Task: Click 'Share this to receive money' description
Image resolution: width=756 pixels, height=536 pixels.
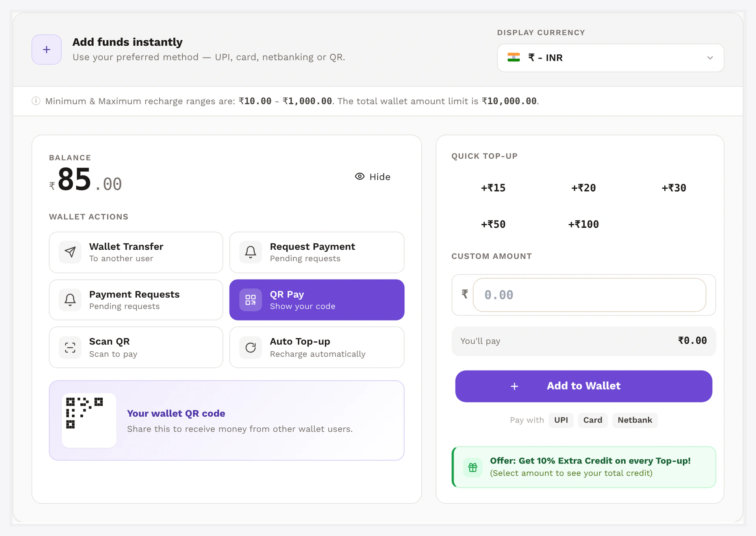Action: [x=240, y=429]
